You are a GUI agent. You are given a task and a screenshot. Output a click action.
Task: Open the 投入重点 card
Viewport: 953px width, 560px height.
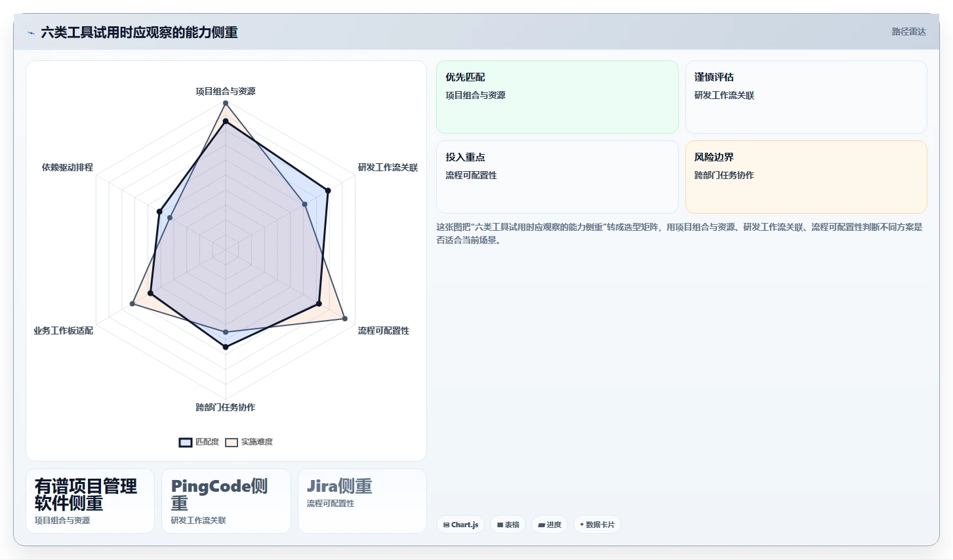[x=558, y=177]
